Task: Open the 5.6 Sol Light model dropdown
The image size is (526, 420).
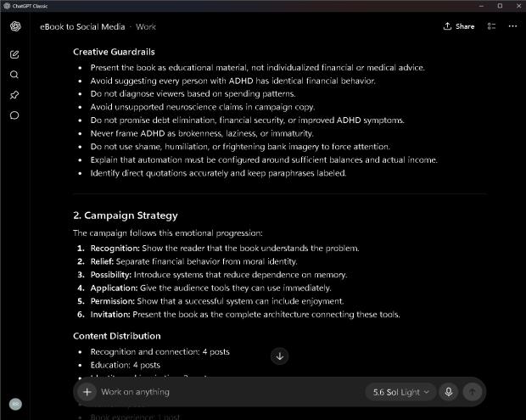Action: (x=401, y=392)
